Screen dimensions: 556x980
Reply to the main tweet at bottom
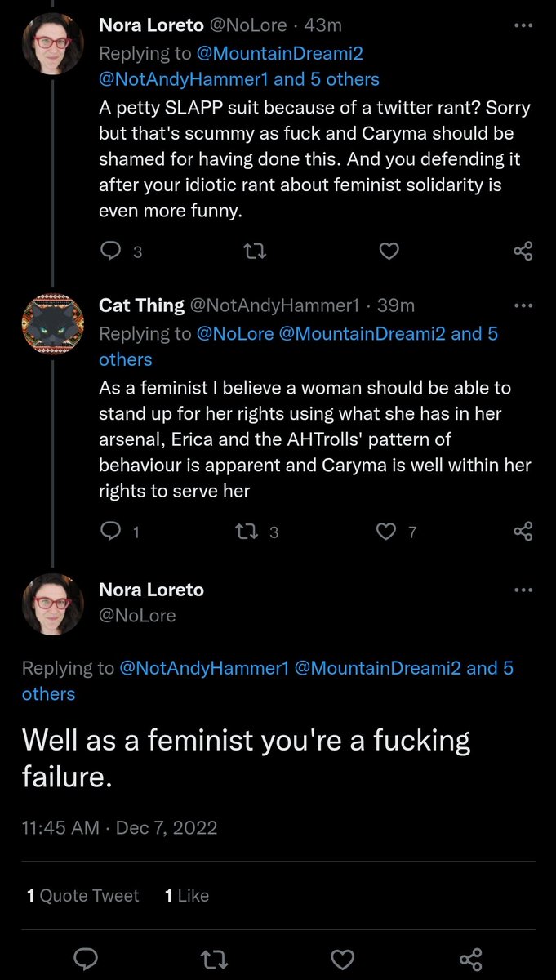[x=85, y=958]
